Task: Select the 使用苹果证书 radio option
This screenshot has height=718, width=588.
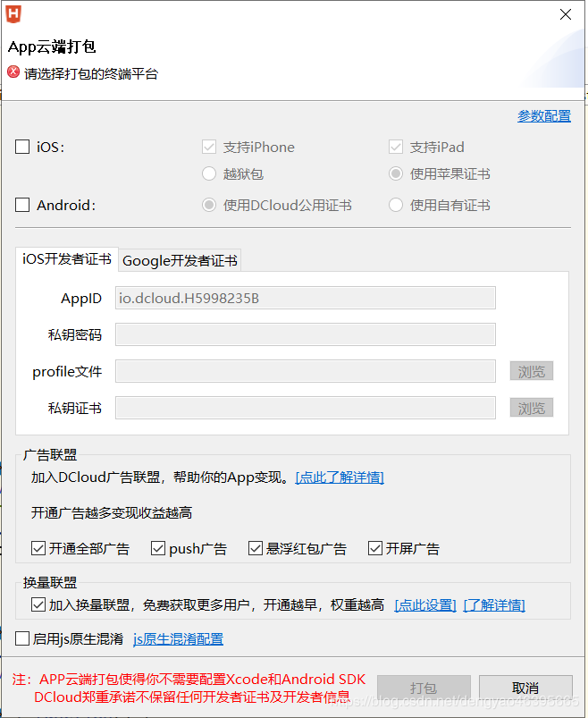Action: pos(396,173)
